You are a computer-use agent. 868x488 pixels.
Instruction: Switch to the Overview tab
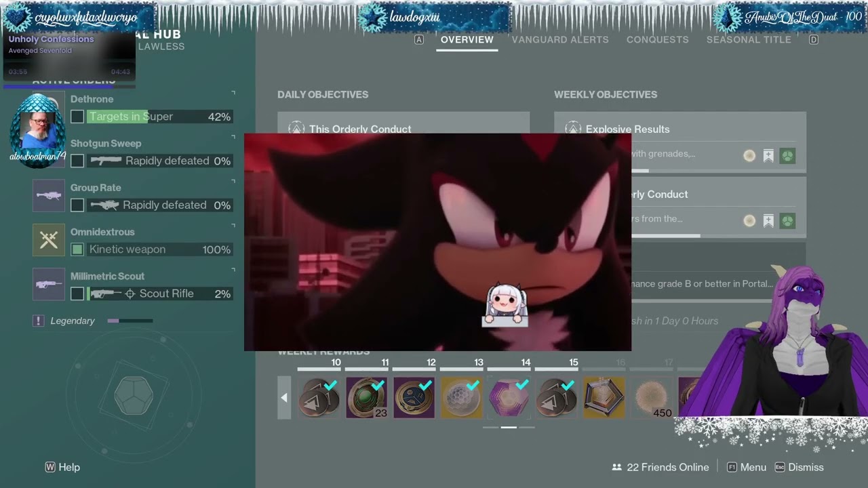467,39
